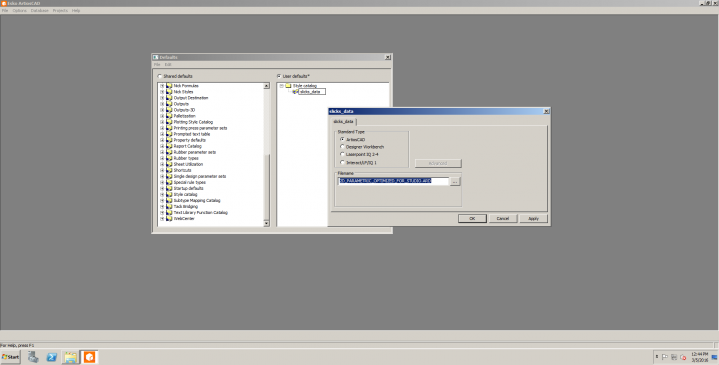Select the Designer Workbench standard type
The height and width of the screenshot is (365, 719).
click(x=342, y=147)
